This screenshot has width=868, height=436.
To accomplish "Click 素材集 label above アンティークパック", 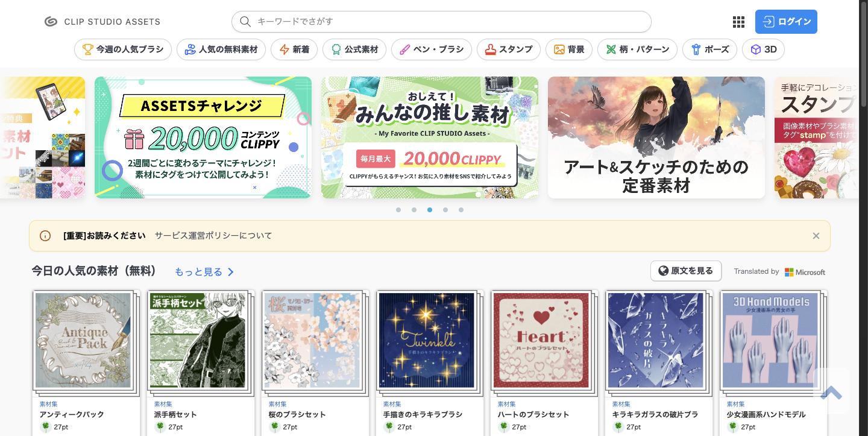I will click(x=48, y=404).
